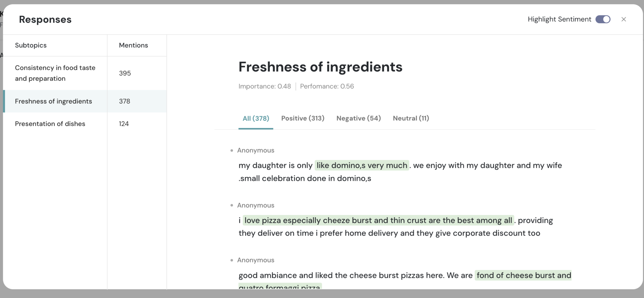The image size is (644, 298).
Task: Click the Importance: 0.48 value
Action: pyautogui.click(x=264, y=86)
